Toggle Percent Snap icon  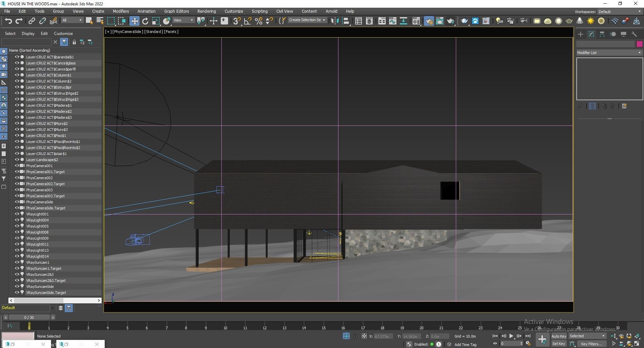point(258,21)
